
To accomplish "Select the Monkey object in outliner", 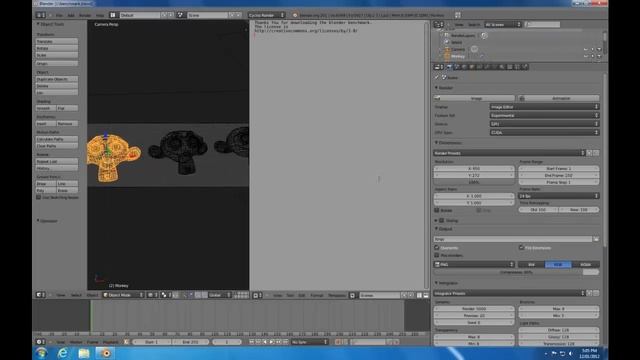I will point(458,56).
